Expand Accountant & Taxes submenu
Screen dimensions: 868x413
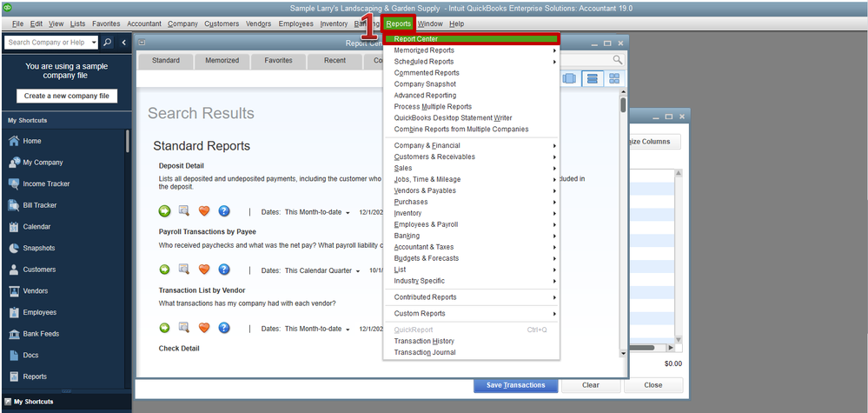(471, 247)
